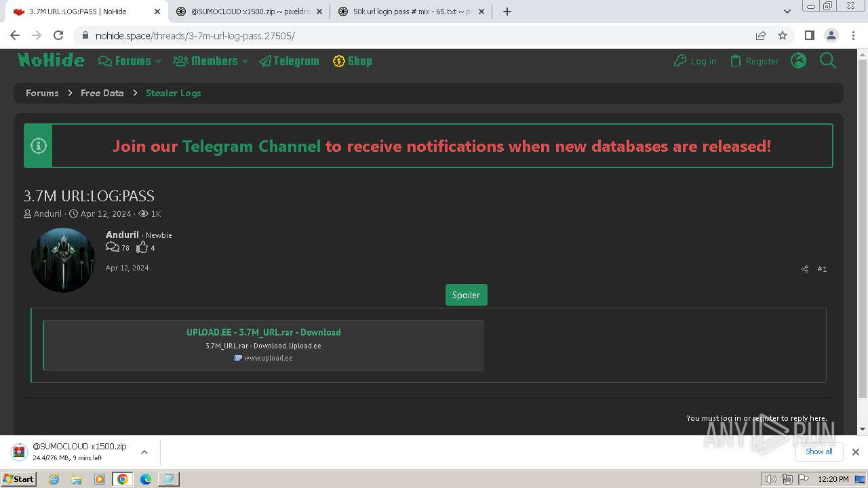Open the globe language chooser icon
868x488 pixels.
(799, 61)
